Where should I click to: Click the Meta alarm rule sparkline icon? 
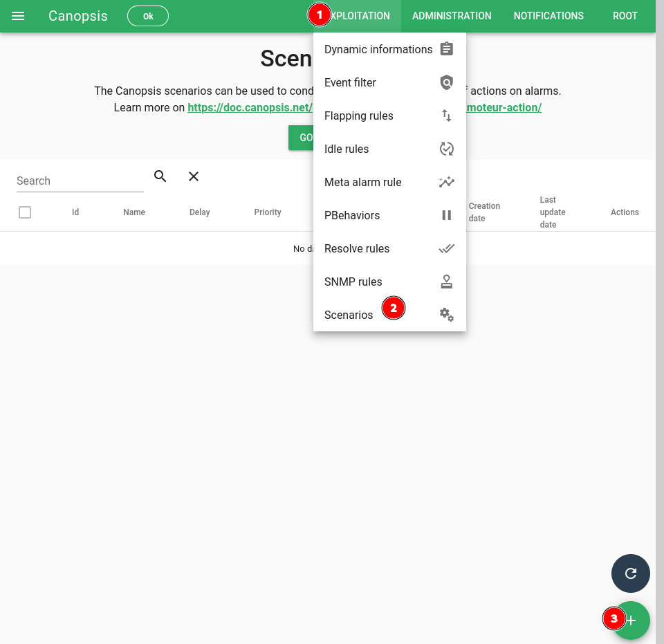[446, 182]
